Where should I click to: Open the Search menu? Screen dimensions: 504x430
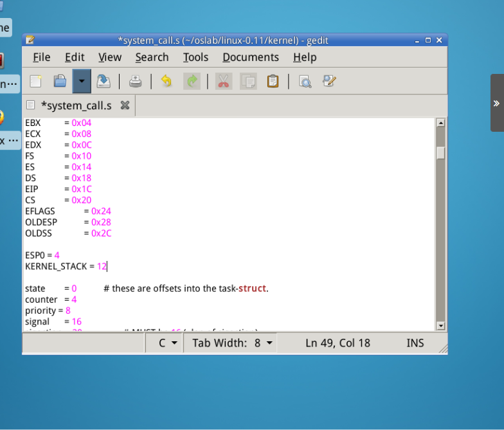(x=152, y=57)
